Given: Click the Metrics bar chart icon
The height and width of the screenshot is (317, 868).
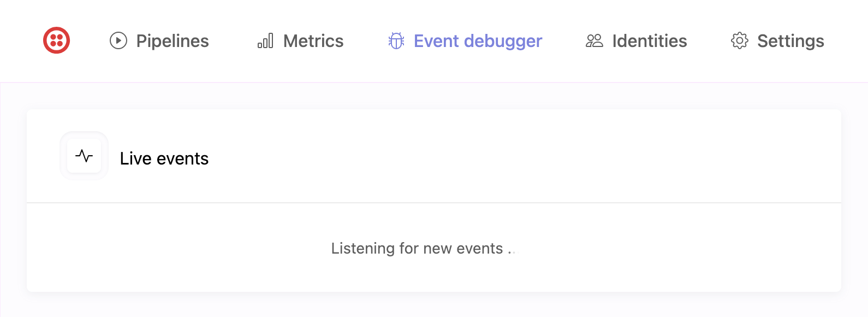Looking at the screenshot, I should pos(265,41).
